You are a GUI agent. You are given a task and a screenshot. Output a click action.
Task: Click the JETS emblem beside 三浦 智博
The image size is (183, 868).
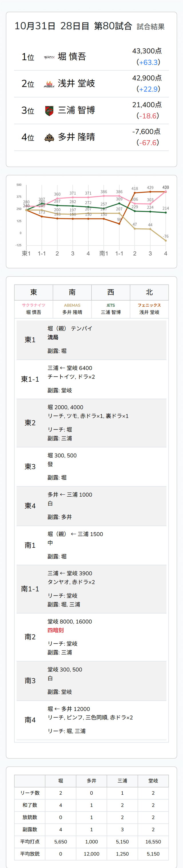click(x=49, y=110)
